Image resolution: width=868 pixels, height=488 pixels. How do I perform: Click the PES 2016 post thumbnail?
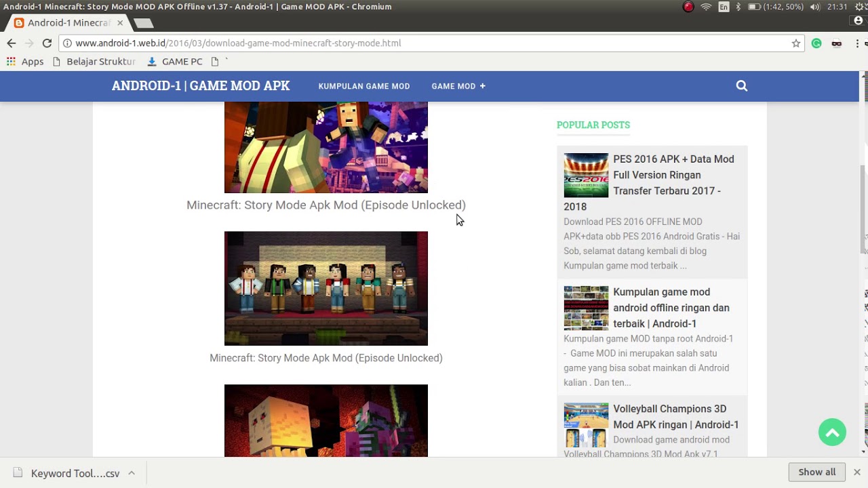coord(586,175)
